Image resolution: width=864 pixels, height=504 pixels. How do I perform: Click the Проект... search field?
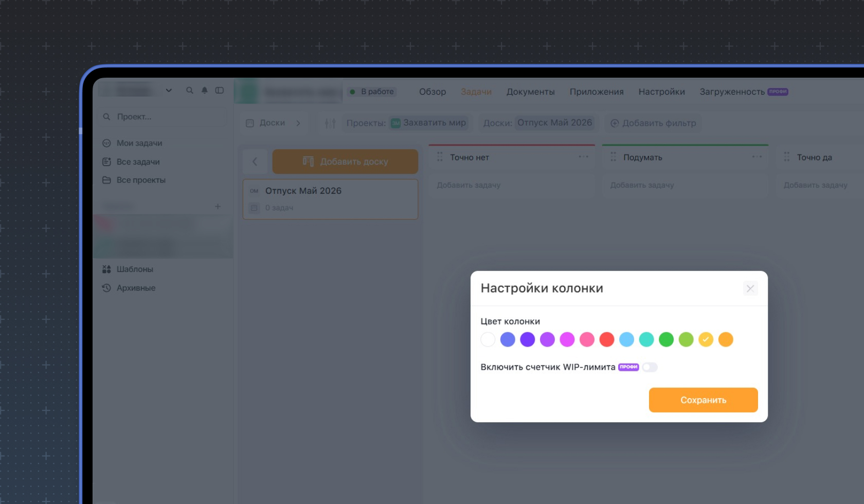coord(162,117)
